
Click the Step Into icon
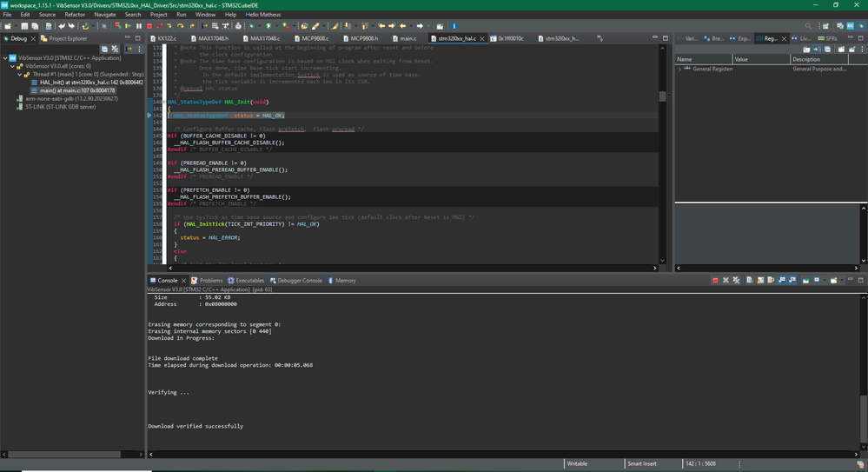tap(169, 26)
